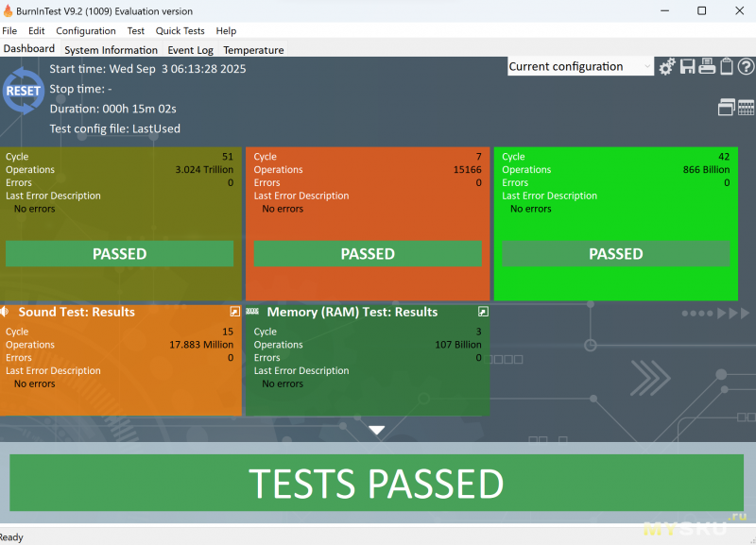Maximize the BurnInTest window
The image size is (756, 545).
pyautogui.click(x=702, y=10)
